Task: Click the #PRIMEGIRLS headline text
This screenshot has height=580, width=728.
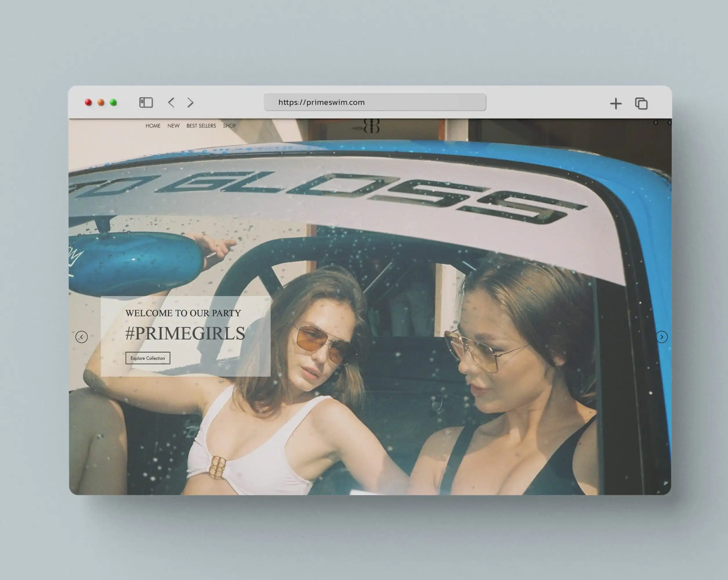Action: coord(185,333)
